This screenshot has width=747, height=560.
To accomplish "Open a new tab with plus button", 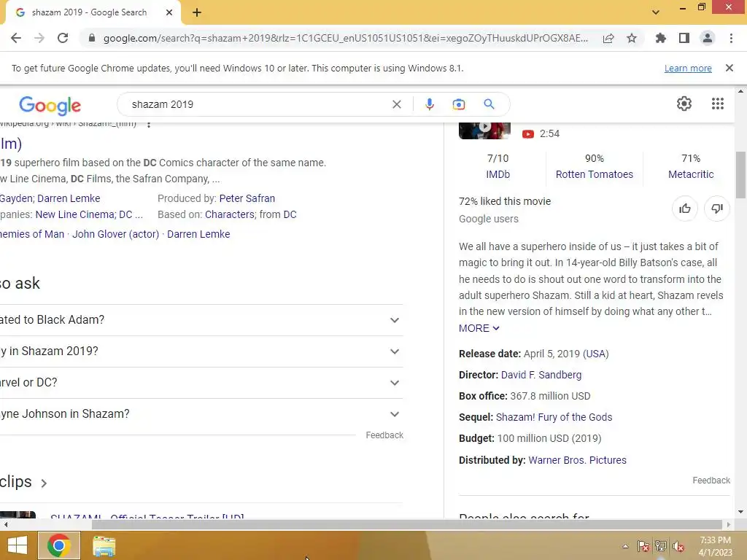I will point(197,12).
